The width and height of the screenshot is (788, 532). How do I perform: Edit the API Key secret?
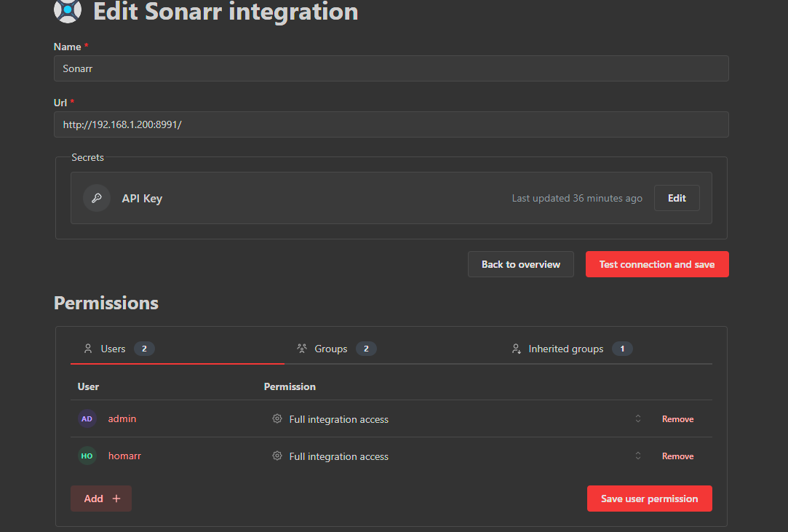(x=677, y=198)
